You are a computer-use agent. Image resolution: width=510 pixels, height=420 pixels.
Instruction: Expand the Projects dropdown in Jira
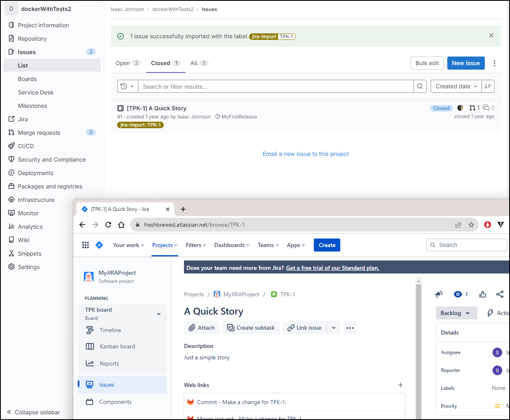[x=165, y=245]
